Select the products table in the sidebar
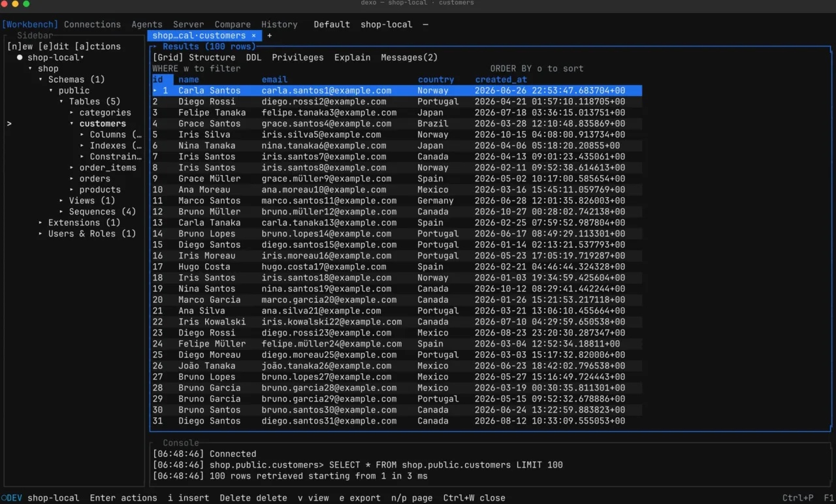Viewport: 836px width, 504px height. click(x=100, y=190)
